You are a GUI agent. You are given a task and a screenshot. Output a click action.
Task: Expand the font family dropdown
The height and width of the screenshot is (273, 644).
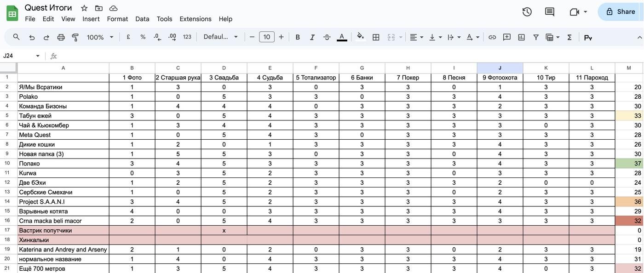tap(221, 37)
